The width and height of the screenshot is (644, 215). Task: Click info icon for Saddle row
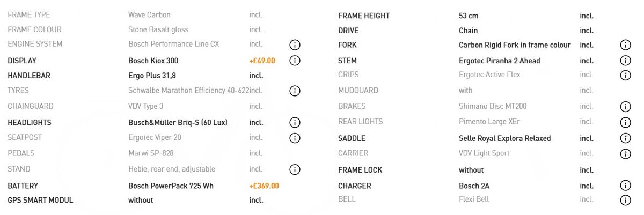point(625,138)
